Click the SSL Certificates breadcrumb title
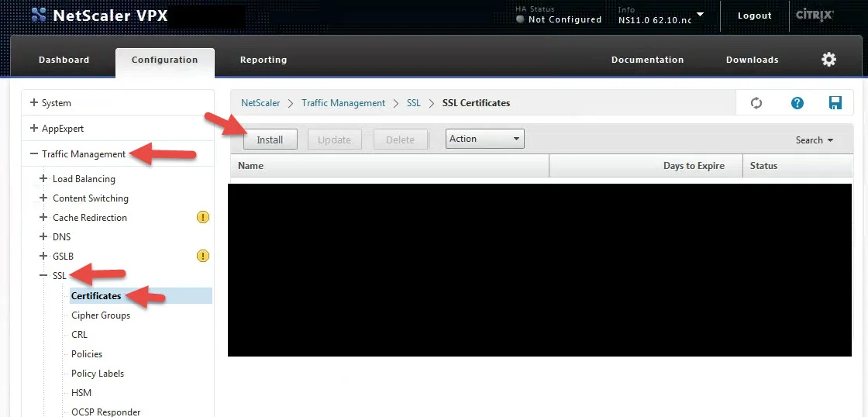The width and height of the screenshot is (868, 417). coord(476,103)
